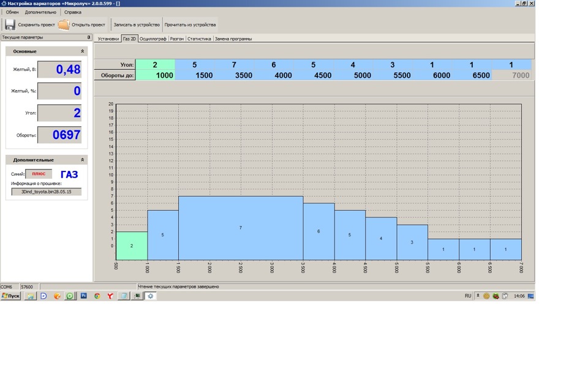Select the 3500 rpm limit cell

[235, 75]
